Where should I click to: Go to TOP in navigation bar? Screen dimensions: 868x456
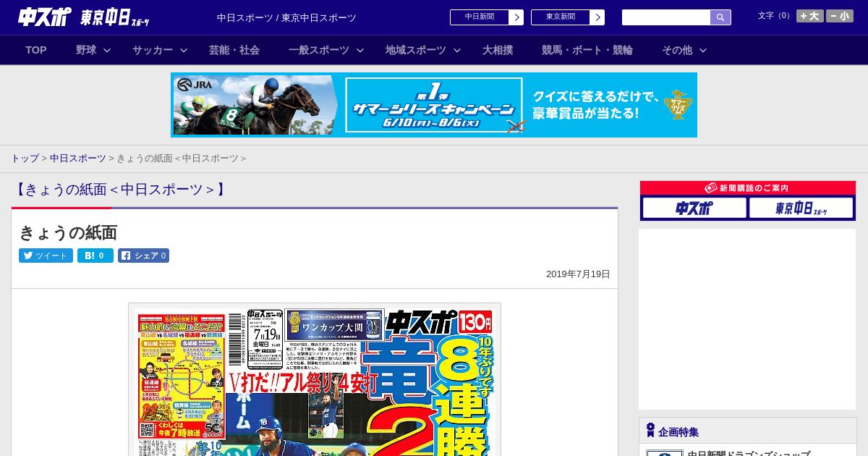[36, 50]
